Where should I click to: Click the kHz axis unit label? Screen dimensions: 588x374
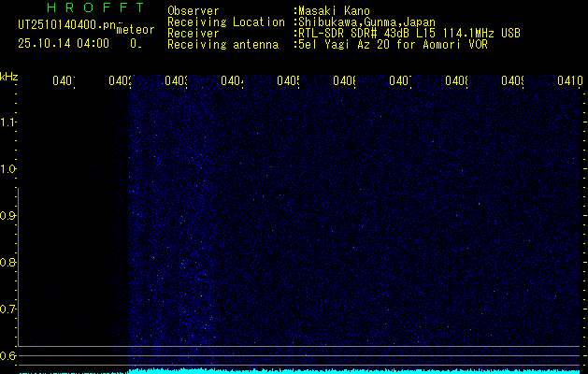(x=9, y=77)
